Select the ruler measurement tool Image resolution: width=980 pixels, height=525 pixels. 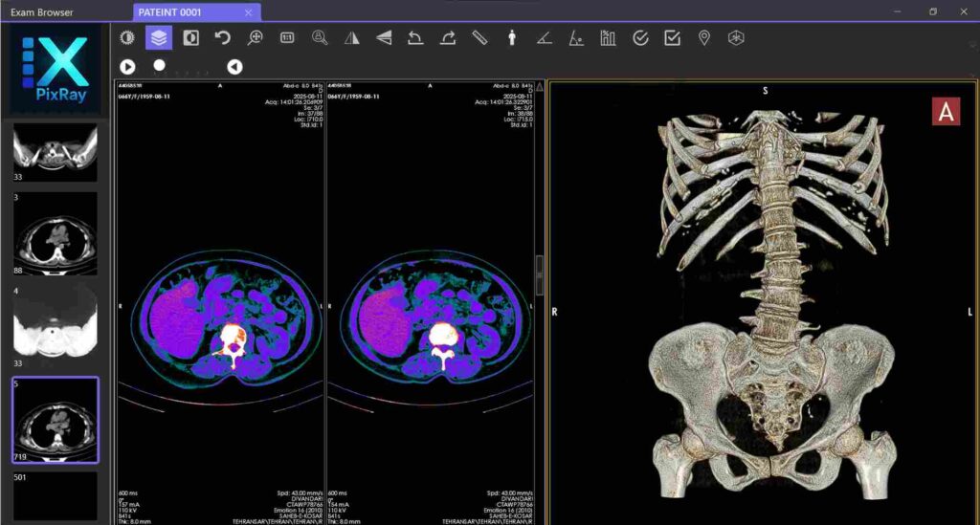(x=479, y=38)
